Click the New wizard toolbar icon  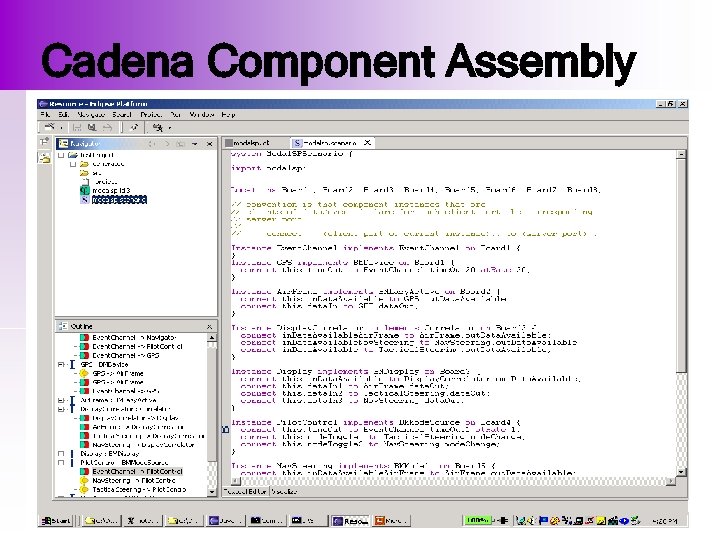coord(49,127)
